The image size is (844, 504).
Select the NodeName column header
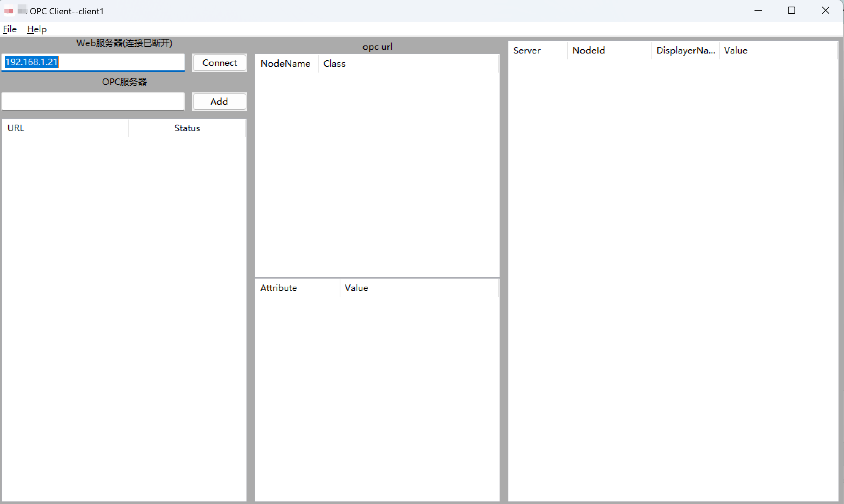point(286,64)
